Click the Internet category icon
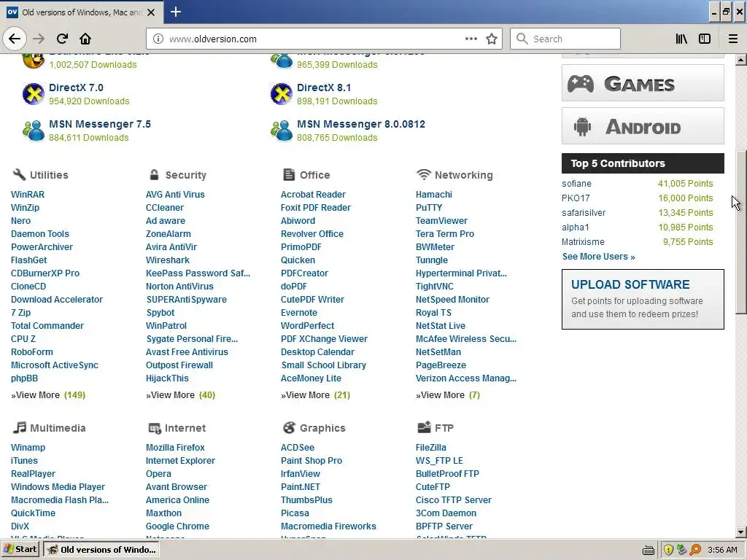The width and height of the screenshot is (747, 560). [x=155, y=428]
